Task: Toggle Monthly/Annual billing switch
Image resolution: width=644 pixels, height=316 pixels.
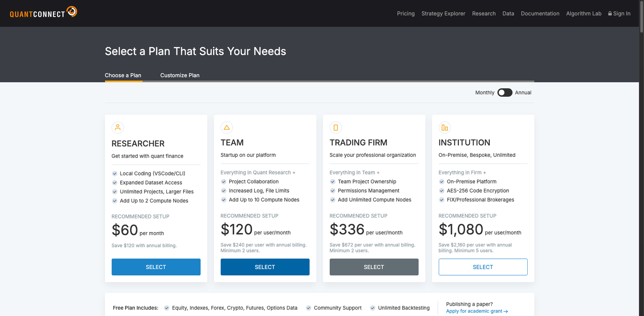Action: pos(505,93)
